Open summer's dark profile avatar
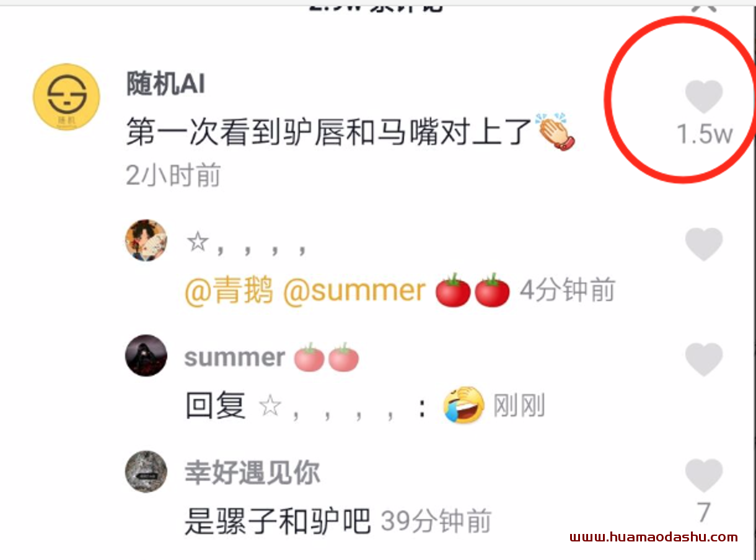 (x=146, y=356)
